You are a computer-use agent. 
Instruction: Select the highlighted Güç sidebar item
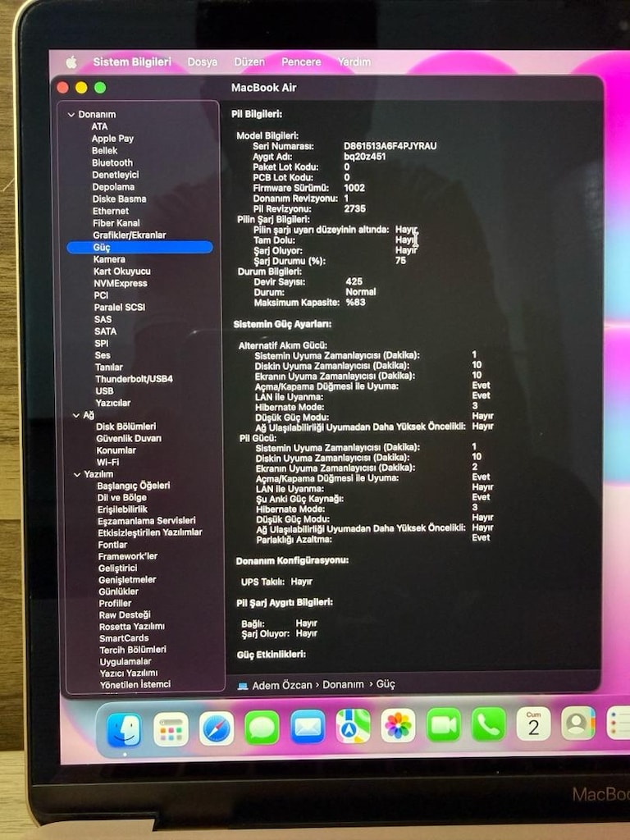[x=139, y=247]
